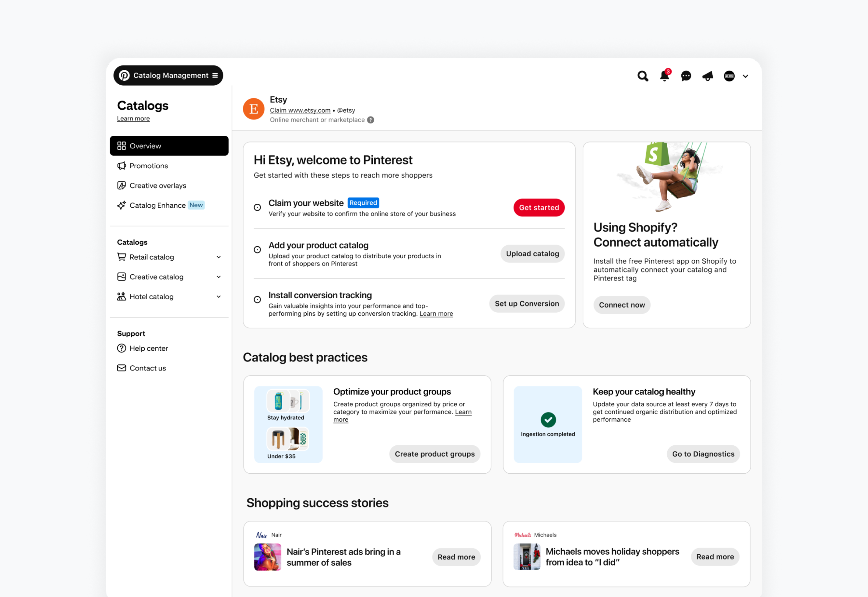Select the Install conversion tracking circle

258,300
